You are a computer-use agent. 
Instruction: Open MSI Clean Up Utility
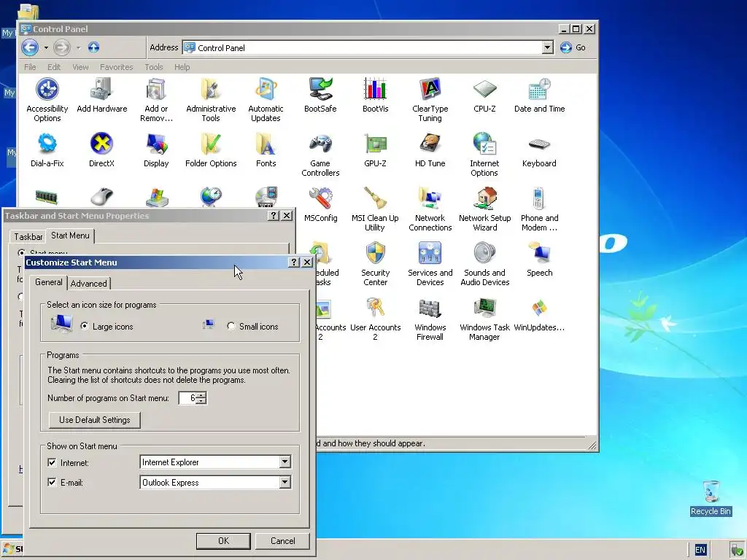(x=375, y=209)
